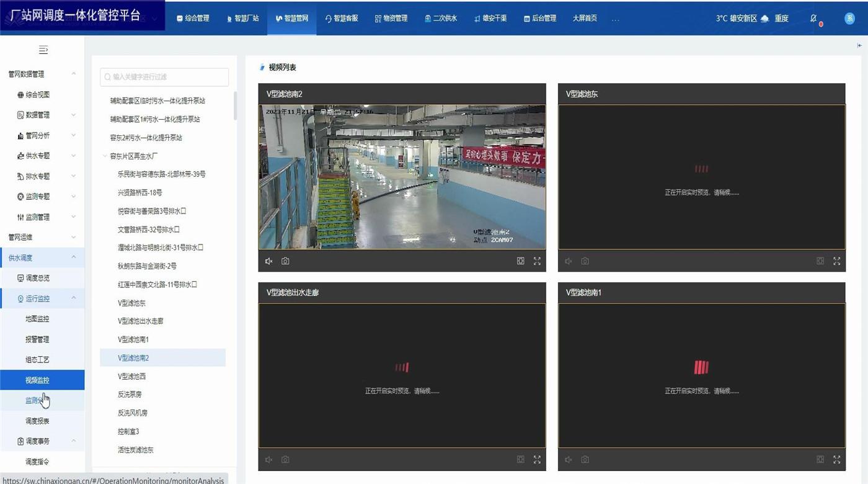The height and width of the screenshot is (484, 868).
Task: Switch to 二次供水 top tab
Action: pos(441,19)
